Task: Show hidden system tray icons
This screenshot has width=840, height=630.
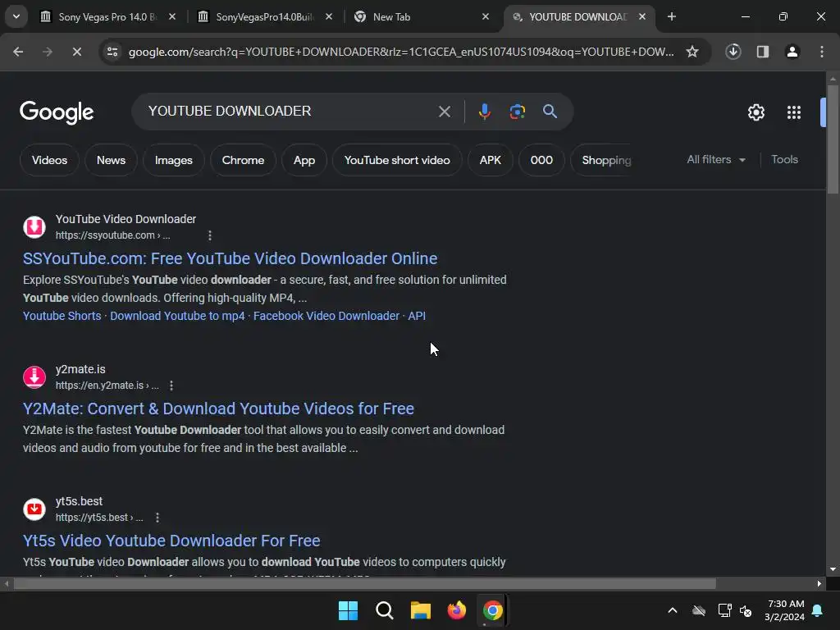Action: tap(673, 610)
